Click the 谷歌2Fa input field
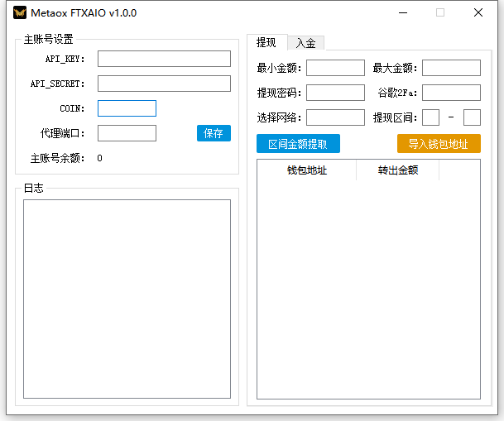 (451, 93)
